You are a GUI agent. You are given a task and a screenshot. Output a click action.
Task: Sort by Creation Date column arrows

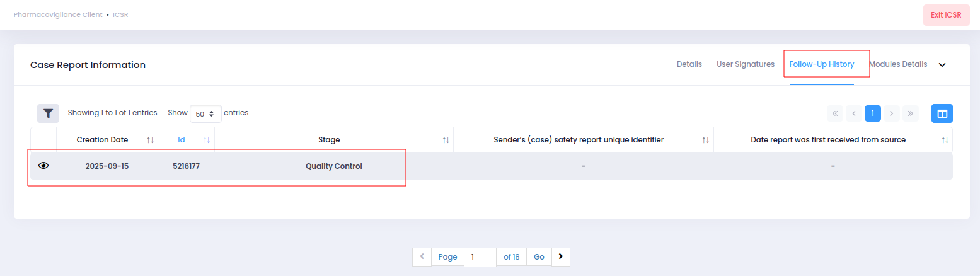pyautogui.click(x=150, y=140)
